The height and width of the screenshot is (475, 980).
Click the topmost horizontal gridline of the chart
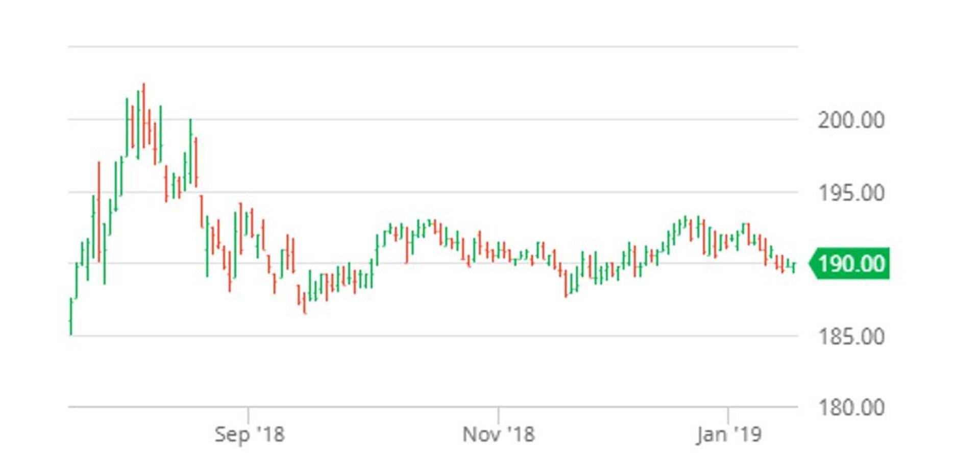[x=434, y=47]
